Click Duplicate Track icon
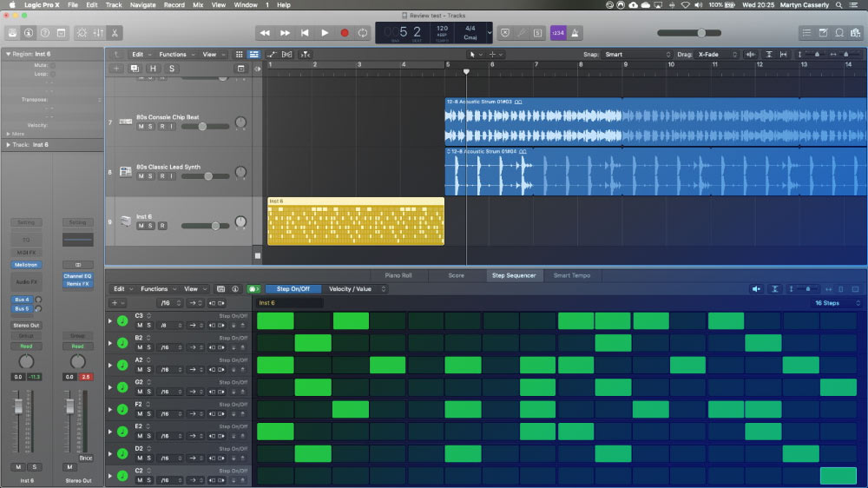The width and height of the screenshot is (868, 488). pyautogui.click(x=135, y=69)
